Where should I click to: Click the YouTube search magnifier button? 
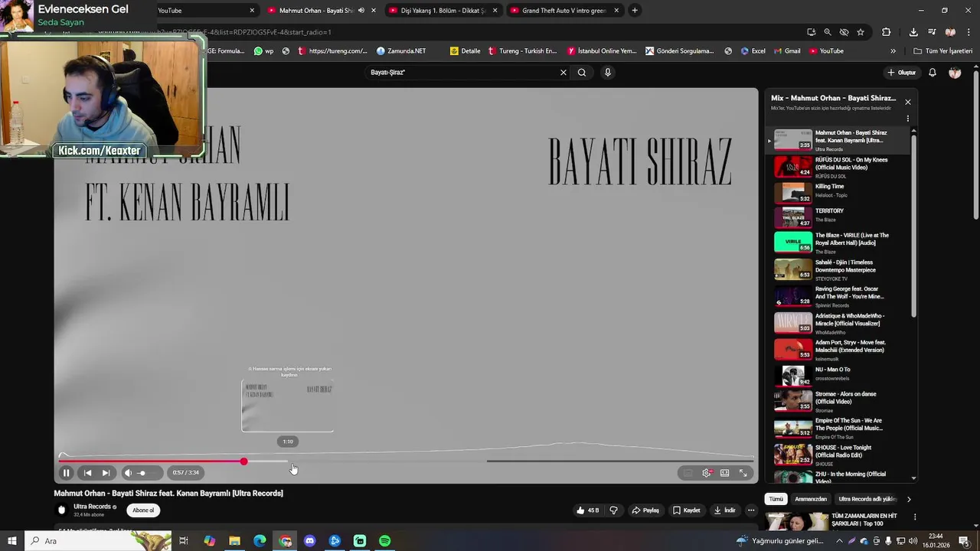(582, 73)
